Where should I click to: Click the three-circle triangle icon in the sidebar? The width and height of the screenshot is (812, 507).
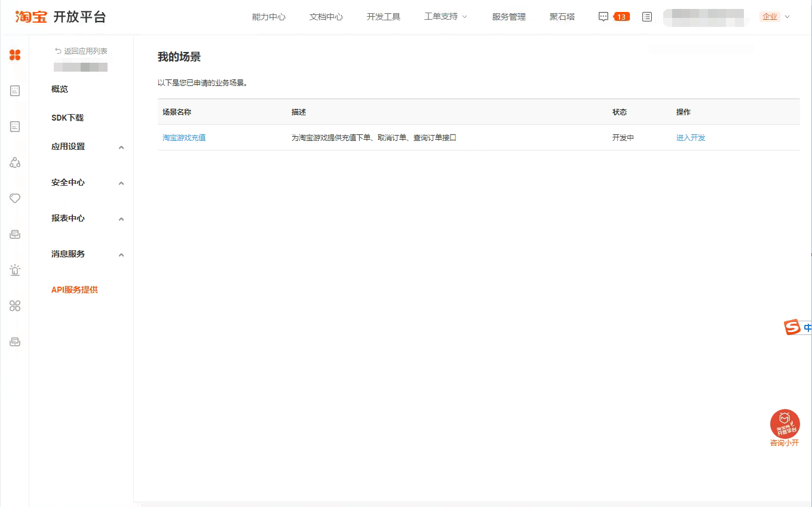point(15,162)
